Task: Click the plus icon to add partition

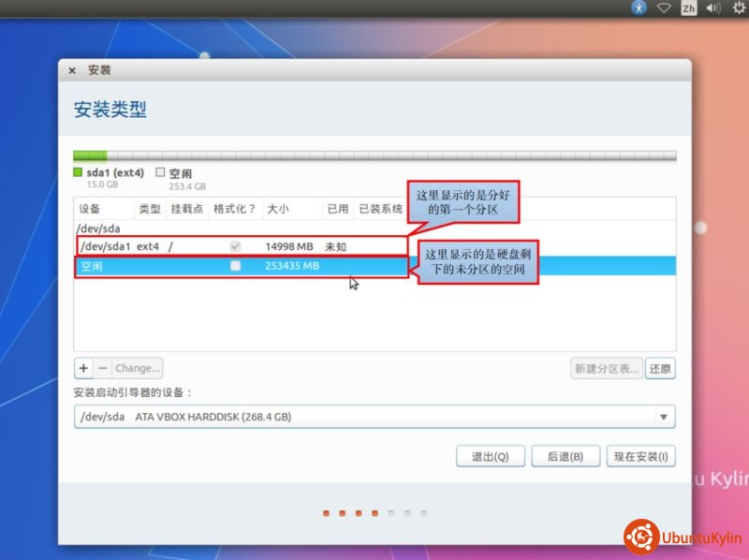Action: click(x=83, y=368)
